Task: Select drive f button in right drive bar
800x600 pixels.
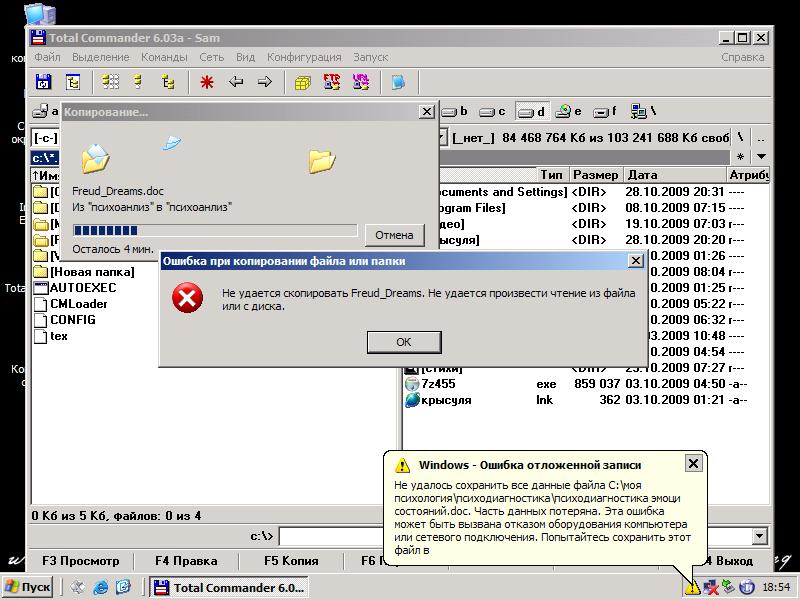Action: (x=606, y=111)
